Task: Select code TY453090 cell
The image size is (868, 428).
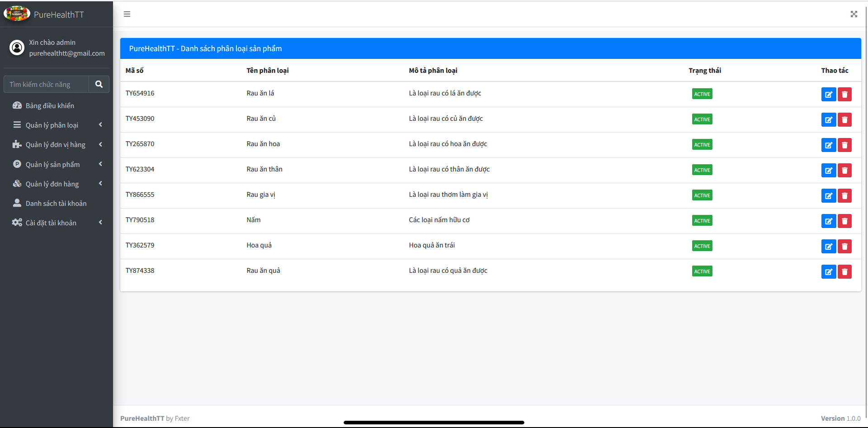Action: (140, 119)
